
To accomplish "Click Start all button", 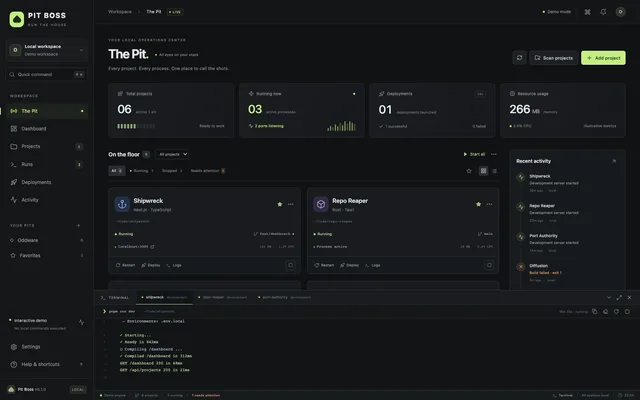I will click(x=474, y=154).
